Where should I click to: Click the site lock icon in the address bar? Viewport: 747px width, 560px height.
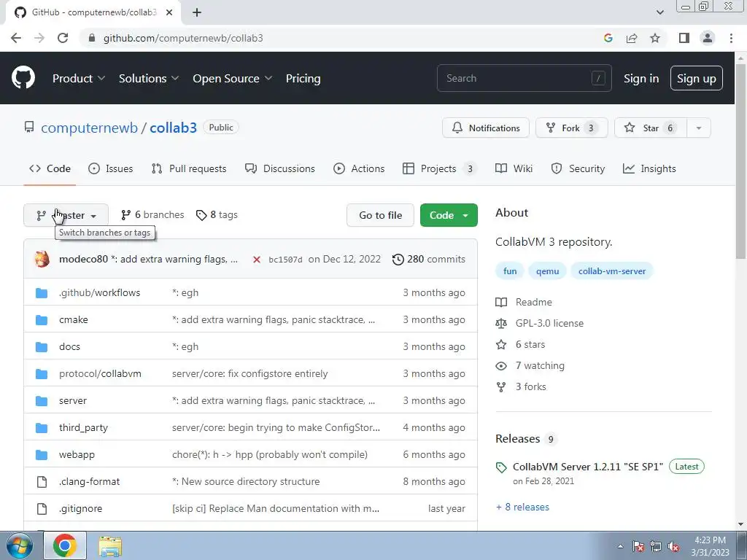(91, 38)
